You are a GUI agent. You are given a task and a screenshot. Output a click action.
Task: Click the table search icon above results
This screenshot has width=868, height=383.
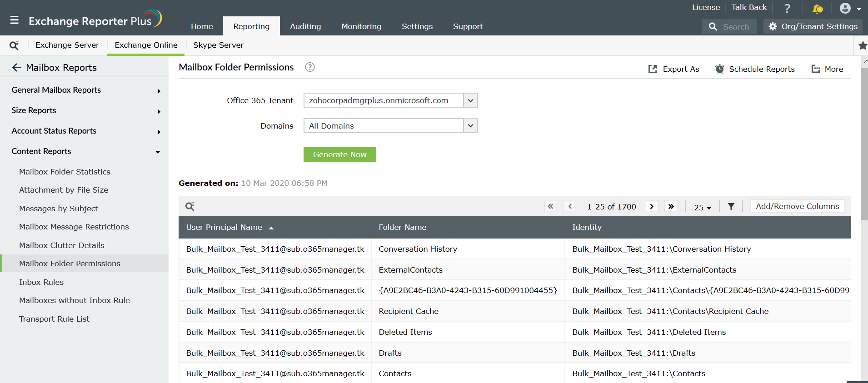pyautogui.click(x=190, y=206)
